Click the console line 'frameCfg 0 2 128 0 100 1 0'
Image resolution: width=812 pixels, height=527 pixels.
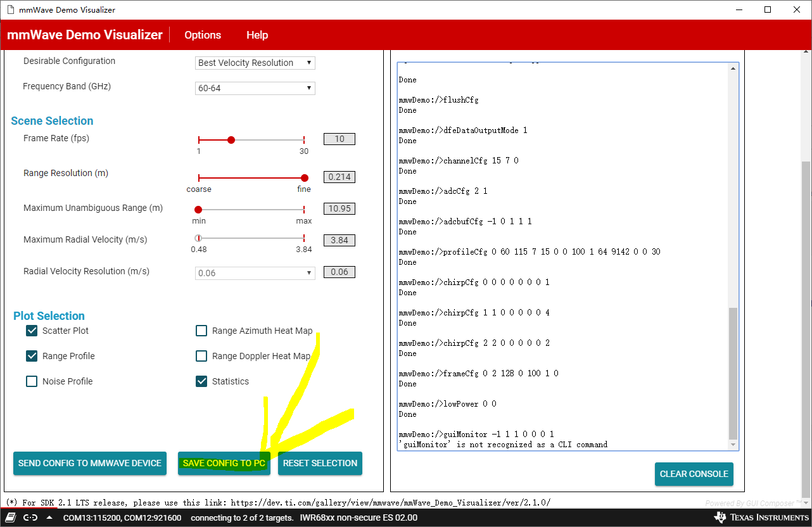[478, 374]
